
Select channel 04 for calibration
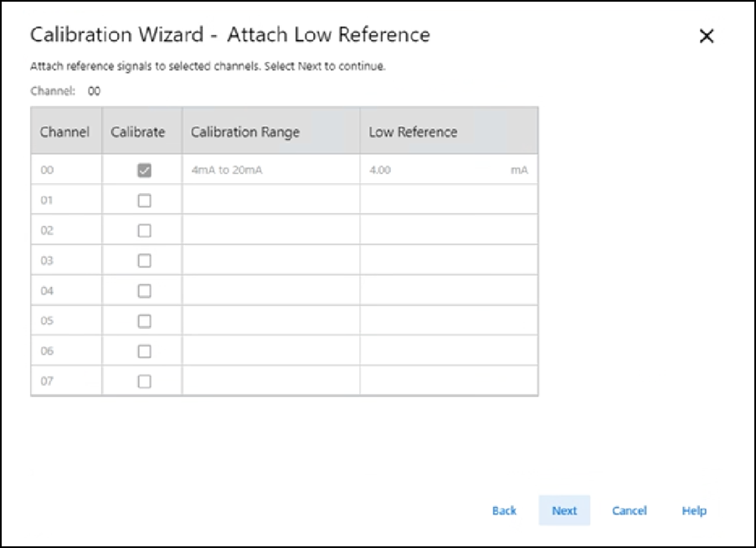144,291
